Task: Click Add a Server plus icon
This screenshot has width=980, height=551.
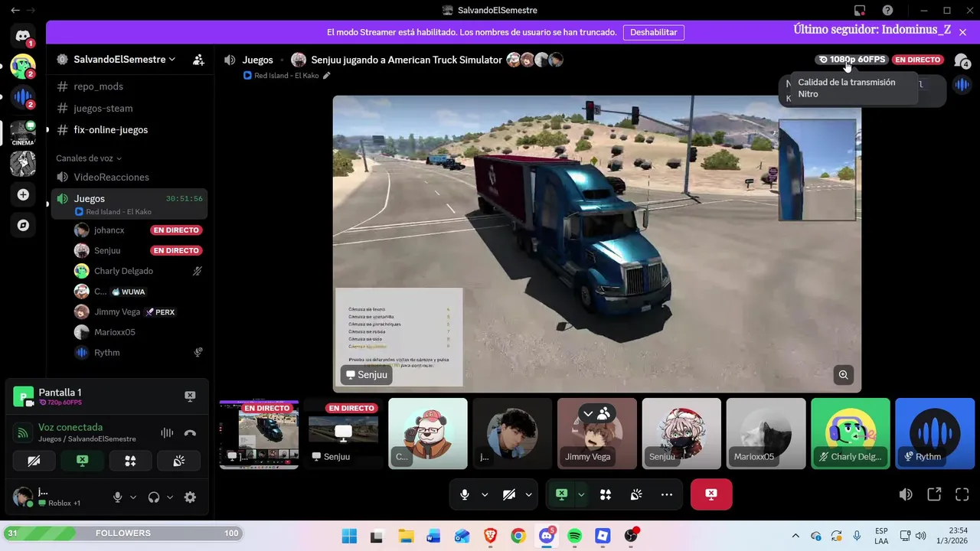Action: coord(23,195)
